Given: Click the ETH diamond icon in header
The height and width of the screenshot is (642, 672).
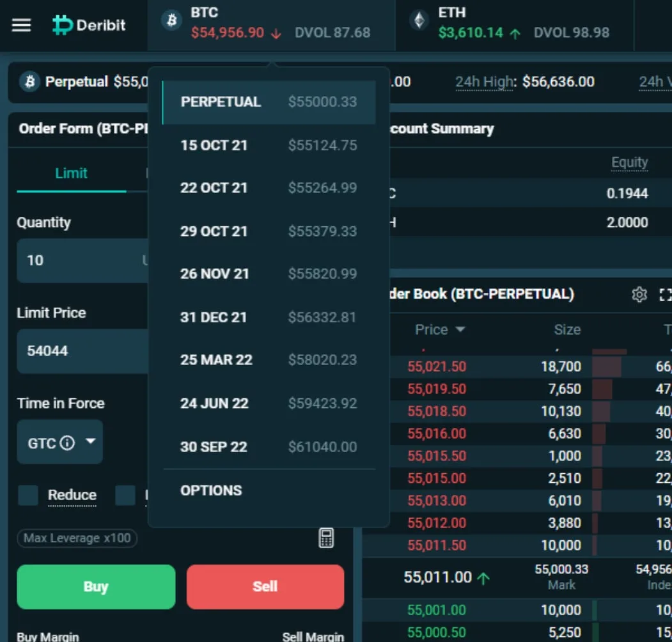Looking at the screenshot, I should (x=419, y=20).
